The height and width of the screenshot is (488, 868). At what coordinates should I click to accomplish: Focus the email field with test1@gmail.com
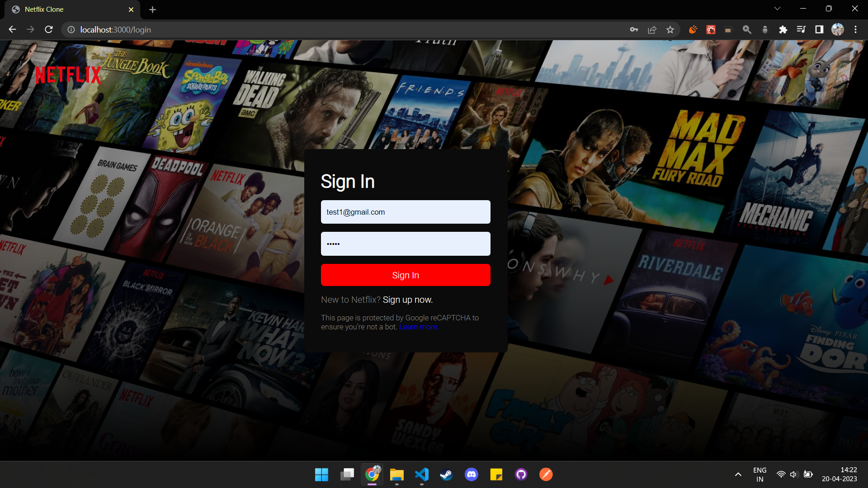(x=406, y=212)
